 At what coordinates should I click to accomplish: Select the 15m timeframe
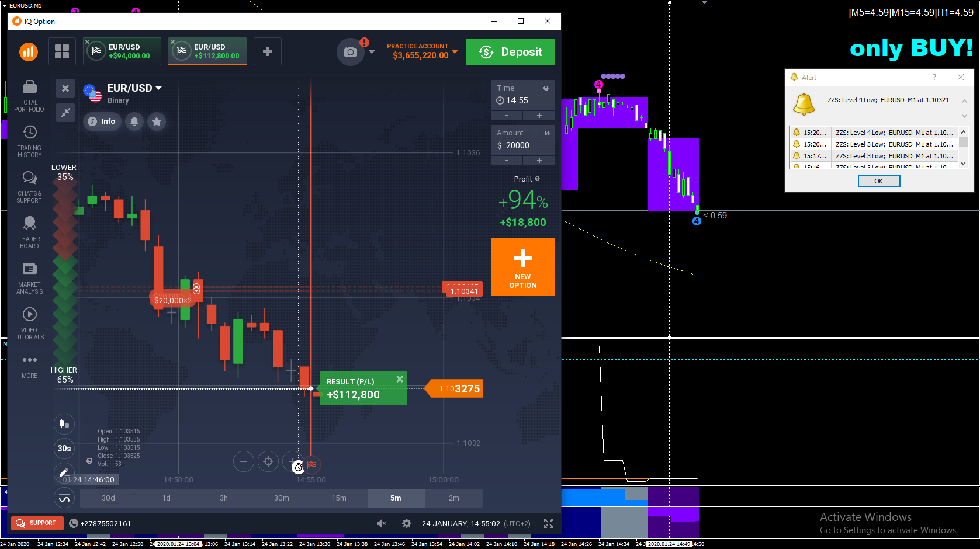[339, 498]
